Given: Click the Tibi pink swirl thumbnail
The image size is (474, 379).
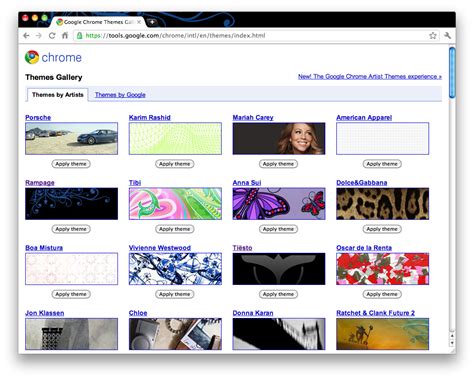Looking at the screenshot, I should pyautogui.click(x=175, y=204).
